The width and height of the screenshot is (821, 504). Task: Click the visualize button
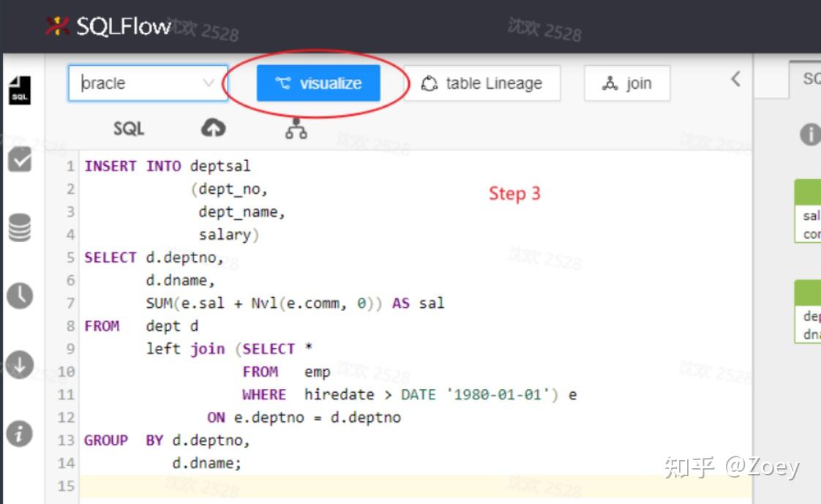[318, 83]
